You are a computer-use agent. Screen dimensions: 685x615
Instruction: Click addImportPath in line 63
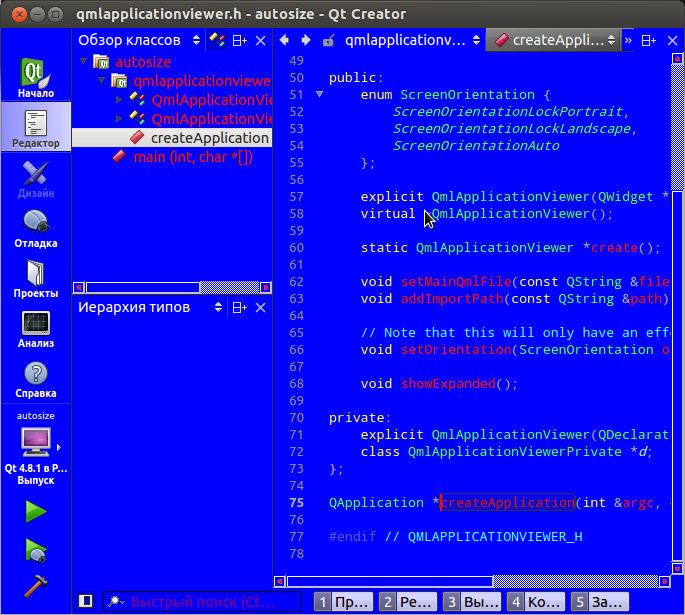point(452,299)
